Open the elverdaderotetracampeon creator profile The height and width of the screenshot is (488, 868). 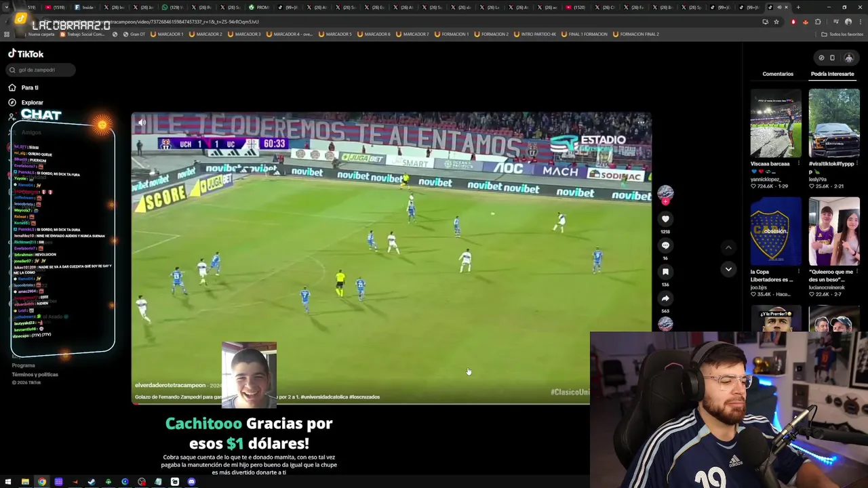tap(170, 385)
